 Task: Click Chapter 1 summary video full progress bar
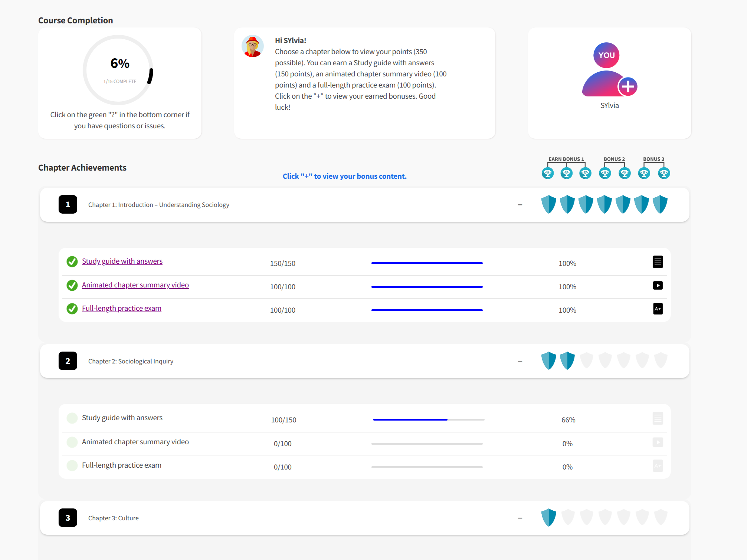point(427,287)
